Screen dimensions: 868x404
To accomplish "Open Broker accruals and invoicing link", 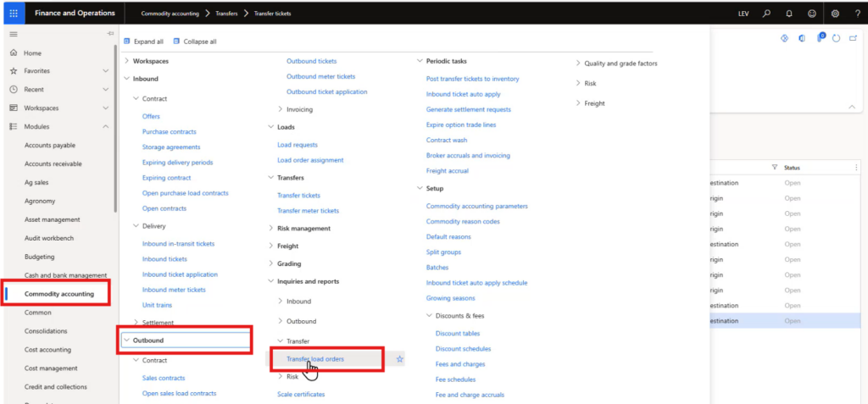I will (x=468, y=156).
